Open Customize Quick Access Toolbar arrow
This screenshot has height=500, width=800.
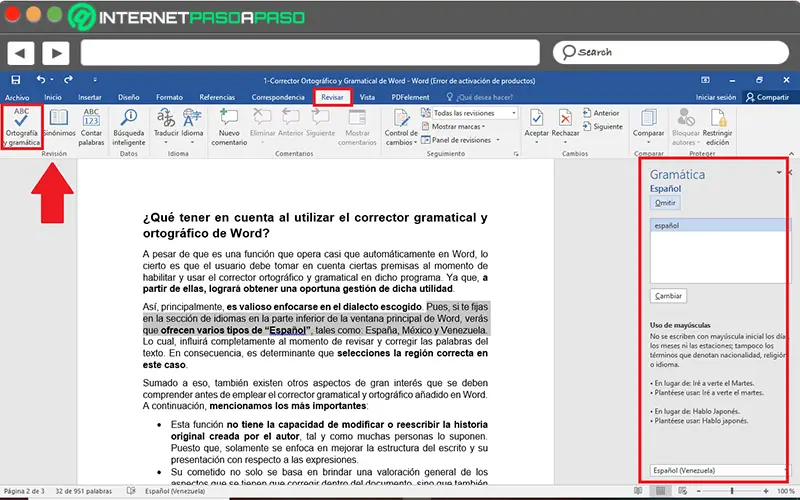95,80
